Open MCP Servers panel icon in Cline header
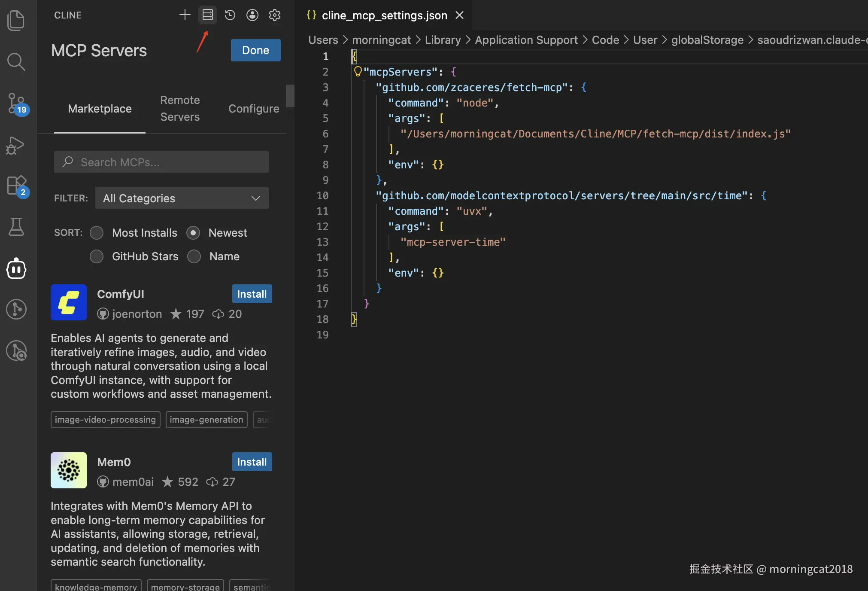Image resolution: width=868 pixels, height=591 pixels. point(208,15)
